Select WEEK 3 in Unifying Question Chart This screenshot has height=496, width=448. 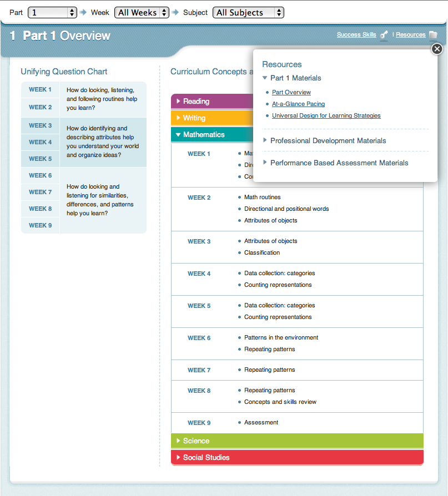click(40, 125)
